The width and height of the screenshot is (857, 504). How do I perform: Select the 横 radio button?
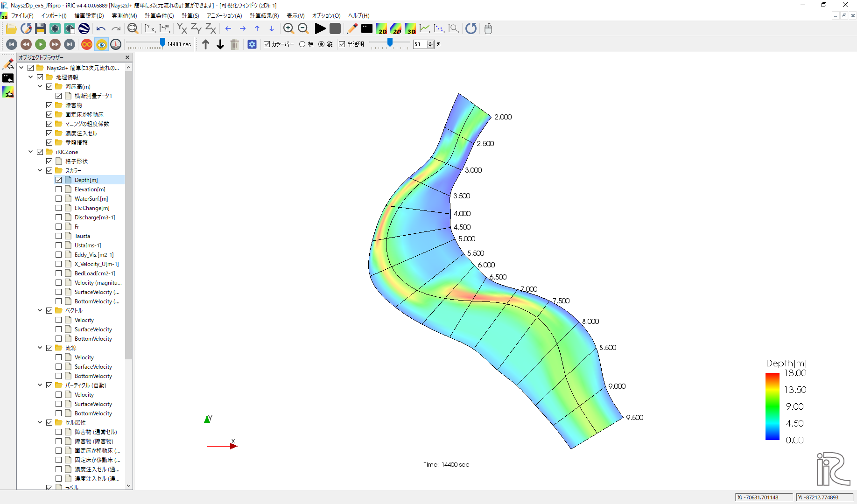click(x=302, y=44)
